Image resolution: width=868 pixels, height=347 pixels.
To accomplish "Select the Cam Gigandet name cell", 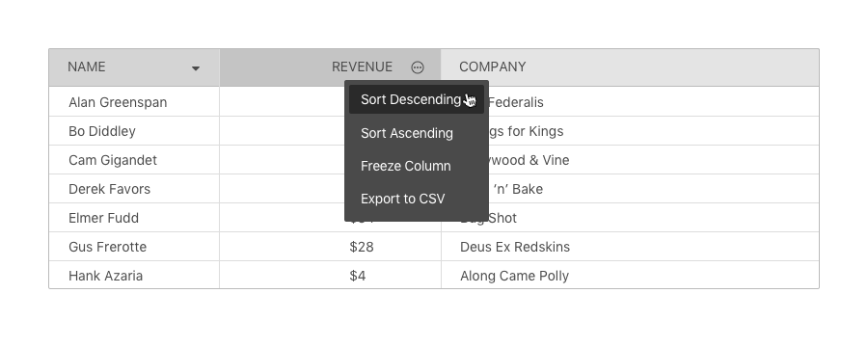I will (x=134, y=160).
